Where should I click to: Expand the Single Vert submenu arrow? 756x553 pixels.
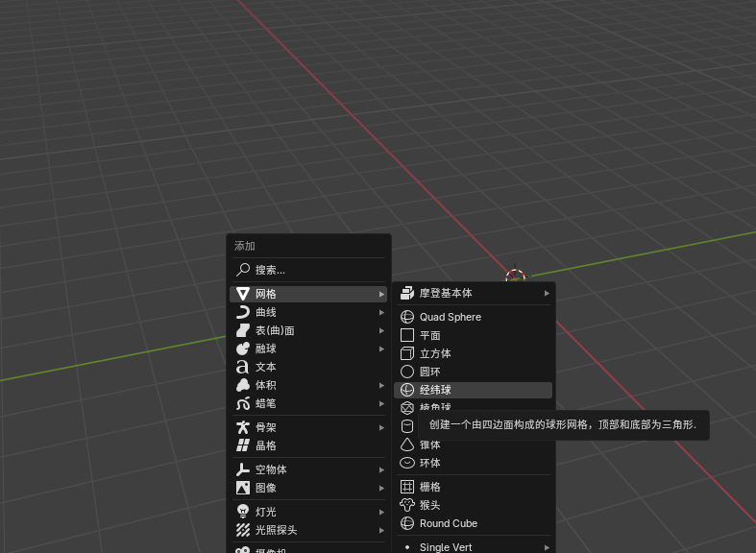(x=547, y=547)
